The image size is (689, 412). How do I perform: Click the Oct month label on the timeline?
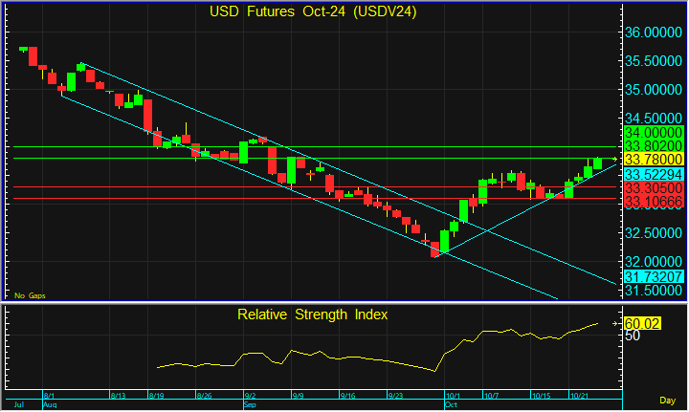(451, 405)
